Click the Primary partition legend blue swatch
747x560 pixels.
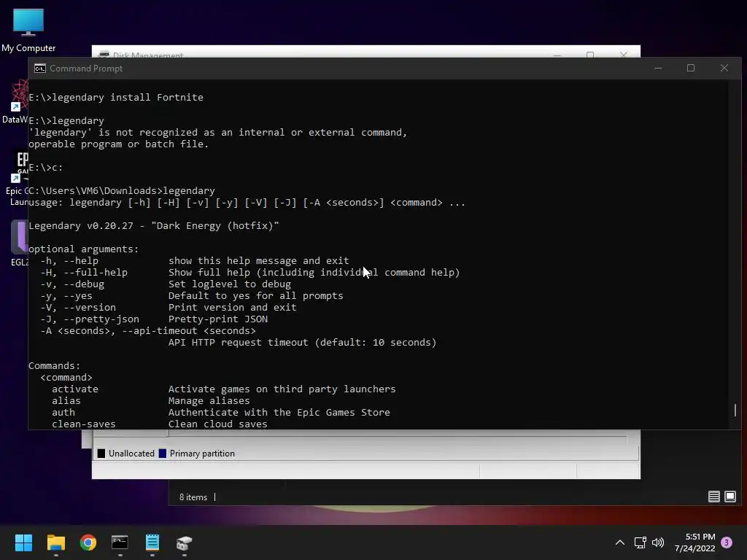tap(163, 454)
